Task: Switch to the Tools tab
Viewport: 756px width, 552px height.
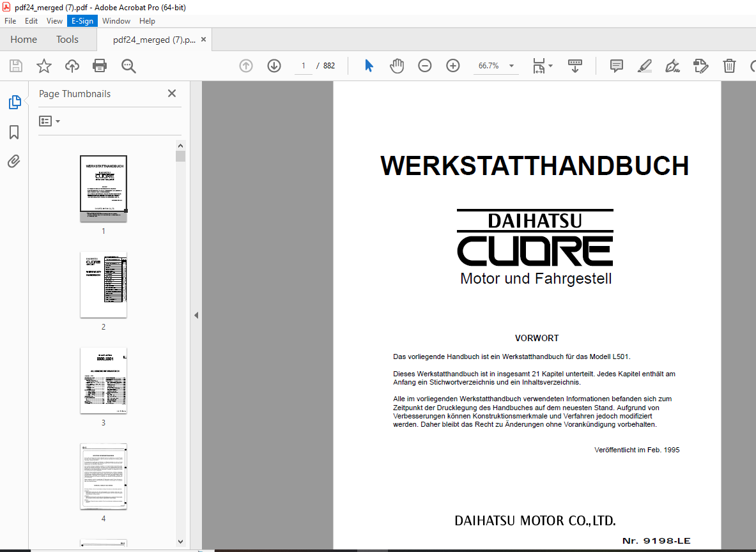Action: [x=67, y=40]
